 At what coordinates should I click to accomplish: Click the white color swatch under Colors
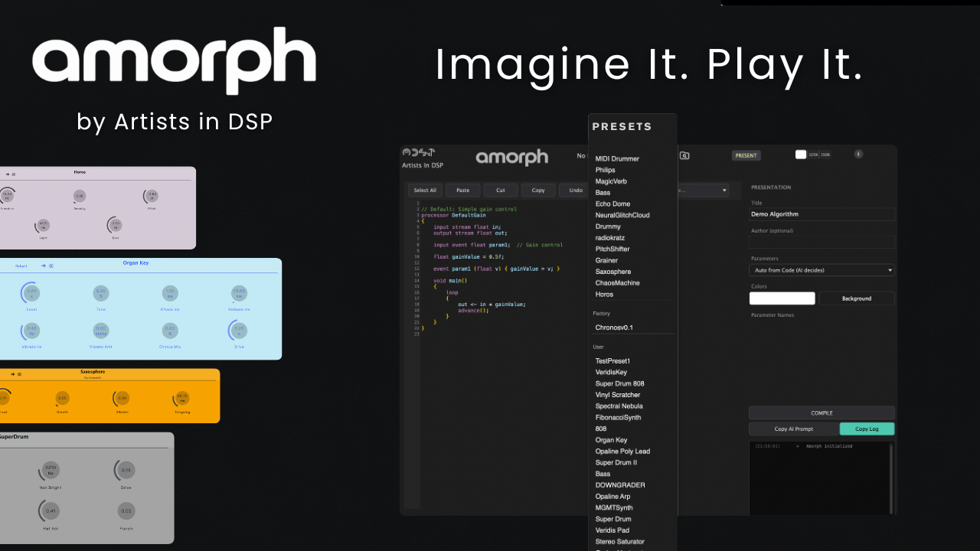(782, 298)
